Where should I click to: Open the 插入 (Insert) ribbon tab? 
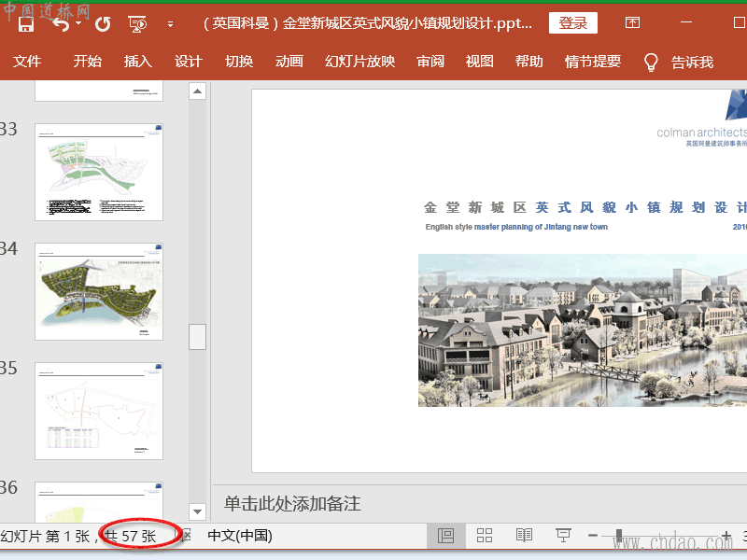pyautogui.click(x=138, y=62)
